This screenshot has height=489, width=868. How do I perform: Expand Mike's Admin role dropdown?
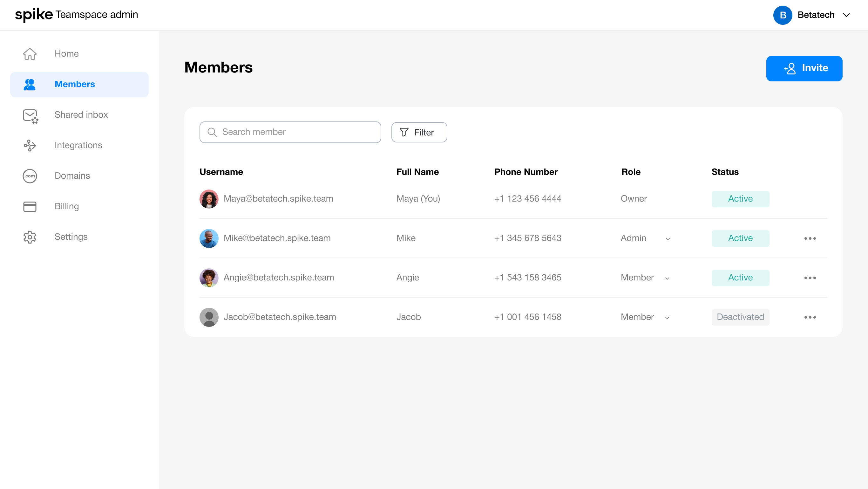pyautogui.click(x=668, y=239)
